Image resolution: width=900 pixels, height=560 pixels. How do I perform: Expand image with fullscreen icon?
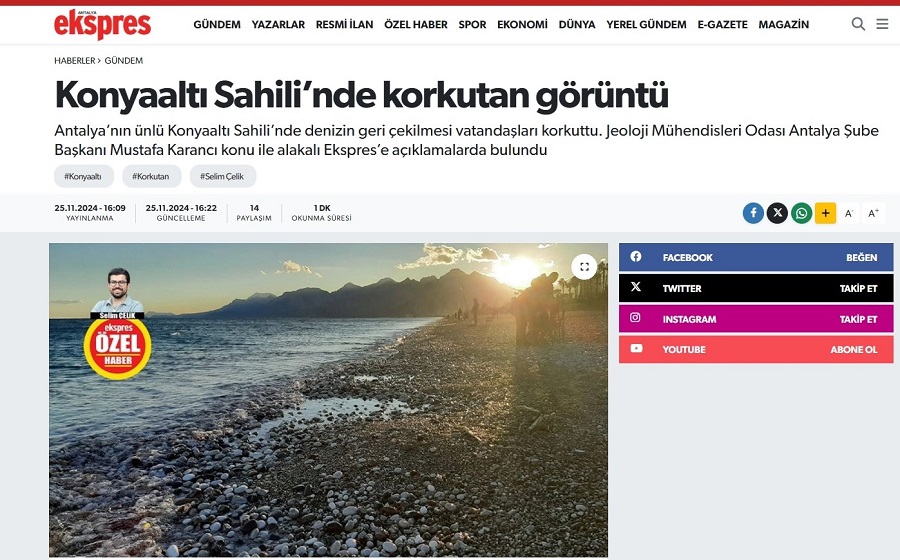(x=584, y=267)
